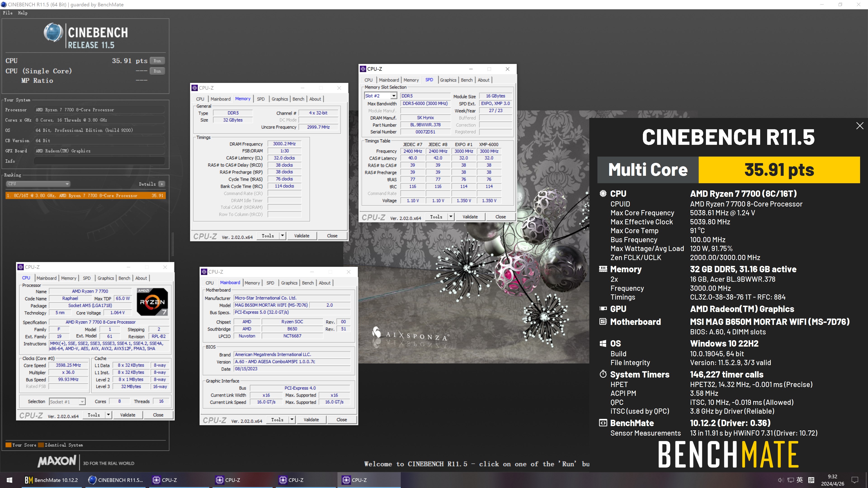This screenshot has width=868, height=488.
Task: Open taskbar clock showing 9:32
Action: pyautogui.click(x=832, y=480)
